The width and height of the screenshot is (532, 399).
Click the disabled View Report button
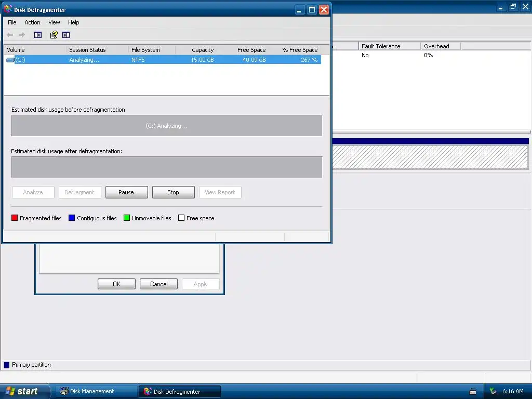220,192
